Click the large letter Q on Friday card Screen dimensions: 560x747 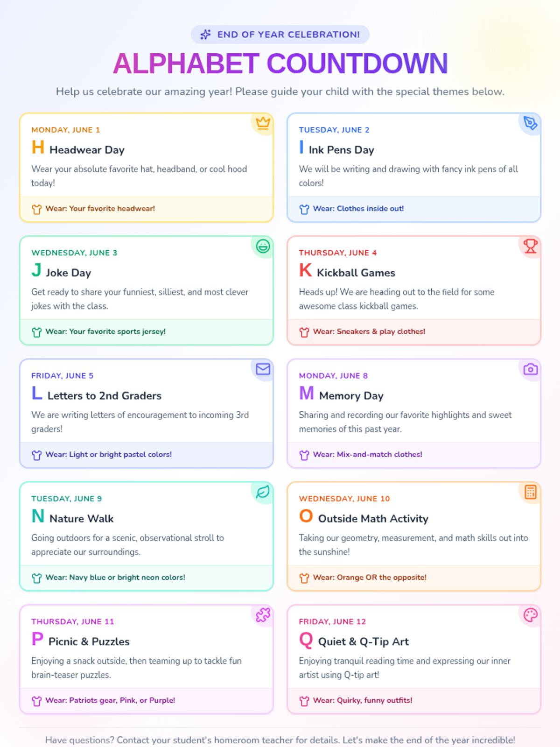point(306,640)
